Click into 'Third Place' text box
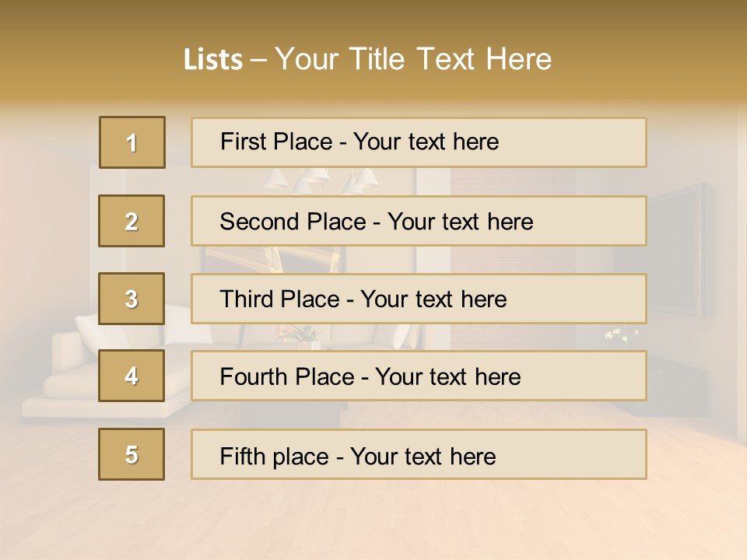Image resolution: width=747 pixels, height=560 pixels. (x=419, y=299)
